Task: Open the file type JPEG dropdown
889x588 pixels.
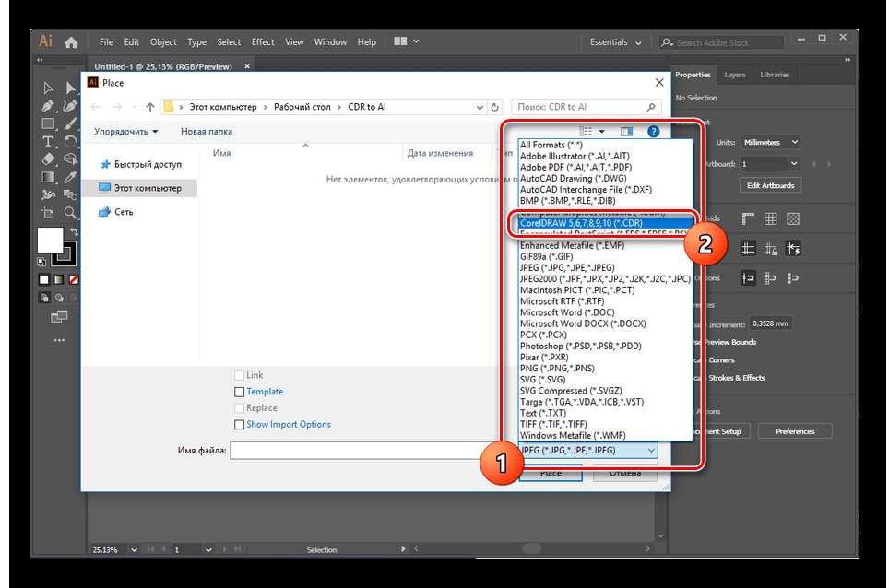Action: (587, 450)
